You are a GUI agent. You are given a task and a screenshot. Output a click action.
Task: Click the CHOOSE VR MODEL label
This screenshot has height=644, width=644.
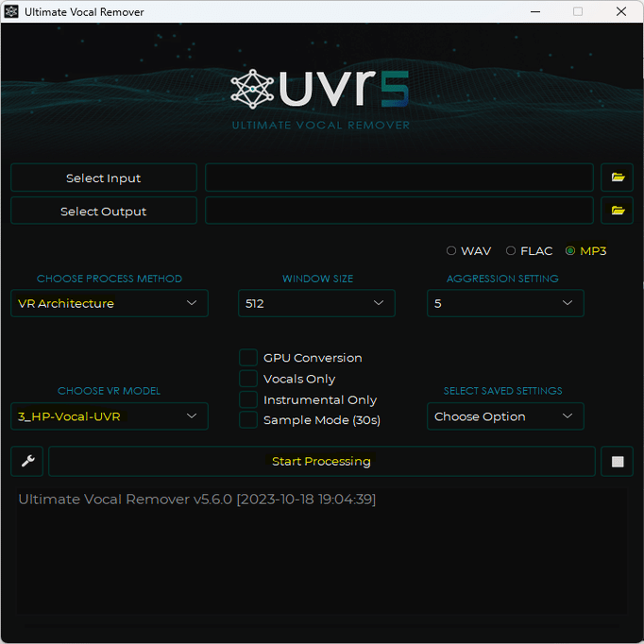[x=109, y=391]
